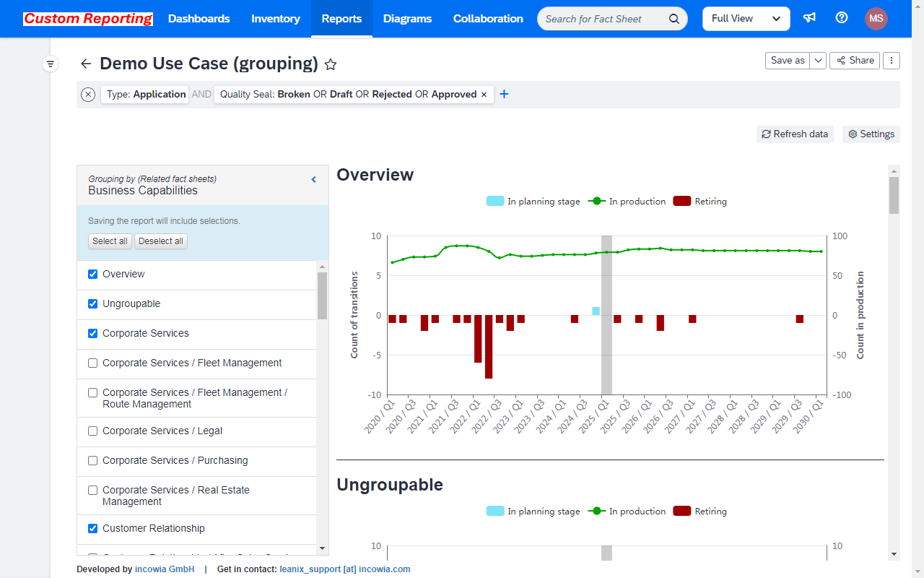This screenshot has width=924, height=578.
Task: Uncheck the Overview checkbox
Action: [x=92, y=274]
